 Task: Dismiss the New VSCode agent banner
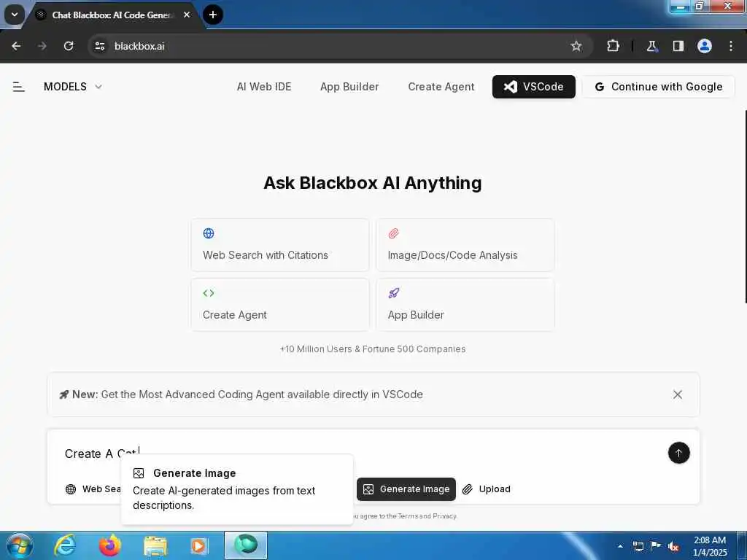pyautogui.click(x=678, y=394)
